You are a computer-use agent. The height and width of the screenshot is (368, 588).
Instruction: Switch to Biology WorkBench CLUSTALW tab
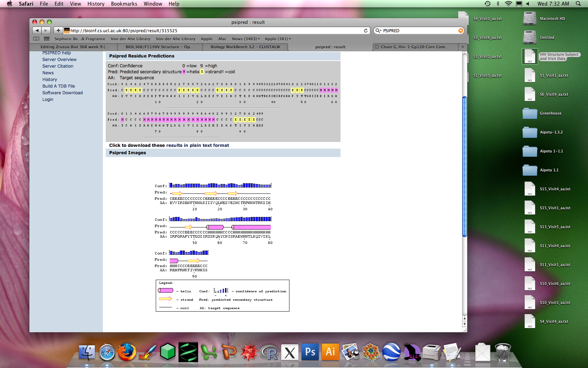coord(245,47)
